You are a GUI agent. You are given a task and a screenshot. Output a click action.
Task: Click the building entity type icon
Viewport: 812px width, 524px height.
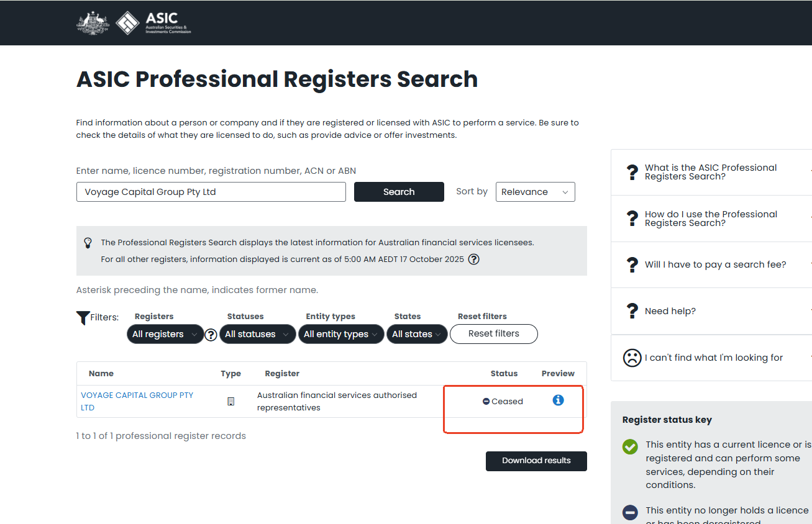coord(231,402)
